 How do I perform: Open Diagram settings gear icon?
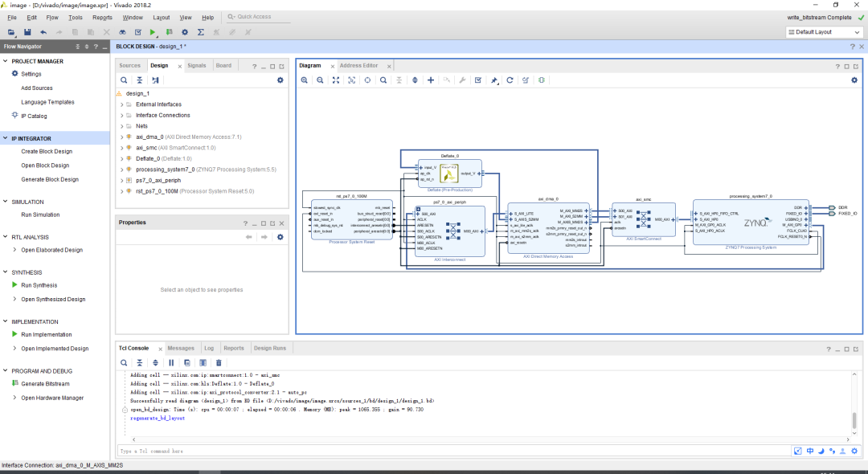854,80
